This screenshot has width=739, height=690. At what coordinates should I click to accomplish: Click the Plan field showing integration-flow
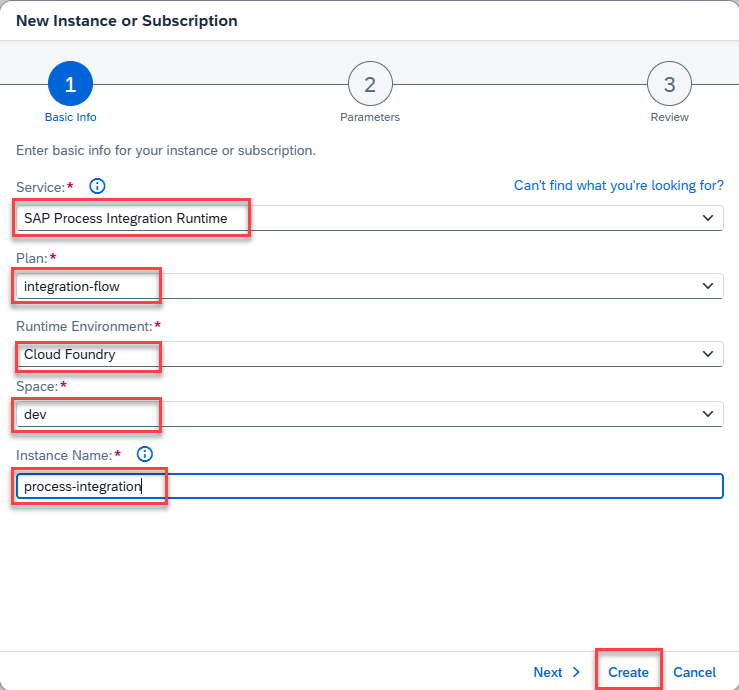pos(370,286)
